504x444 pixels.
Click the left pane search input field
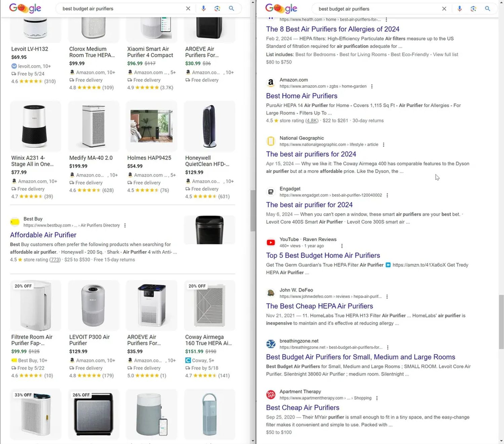(121, 9)
